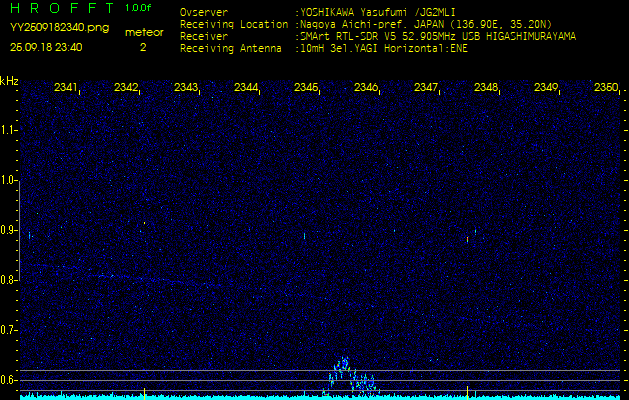Click the 2350 time marker
This screenshot has width=629, height=400.
tap(605, 88)
